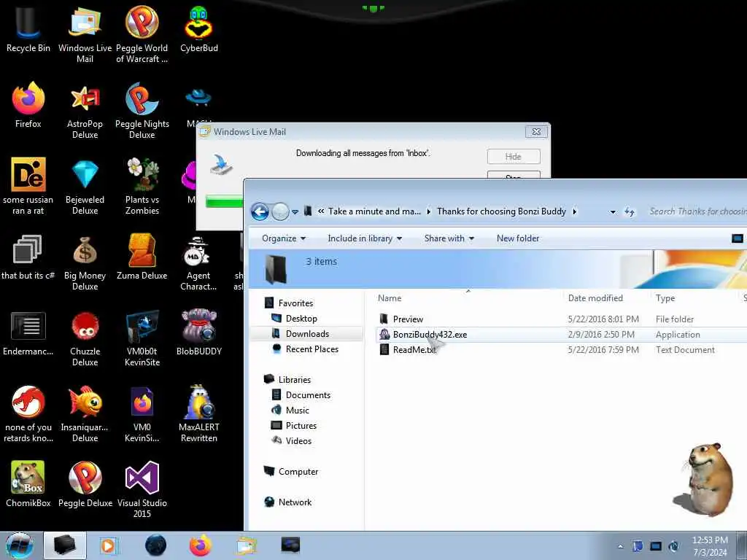Select the Agent Charact... desktop icon
Image resolution: width=747 pixels, height=560 pixels.
(198, 262)
